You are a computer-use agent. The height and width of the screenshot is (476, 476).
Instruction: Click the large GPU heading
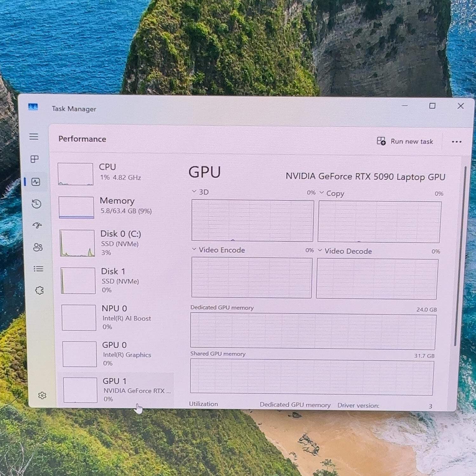click(x=204, y=172)
